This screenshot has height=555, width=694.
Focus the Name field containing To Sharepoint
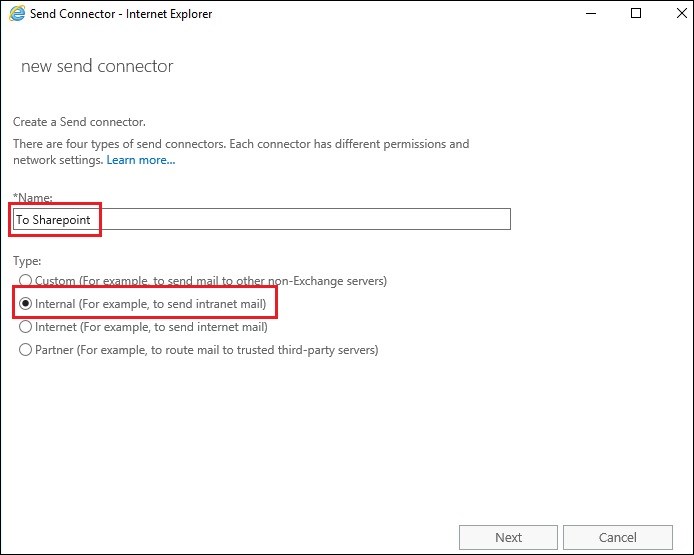tap(262, 219)
